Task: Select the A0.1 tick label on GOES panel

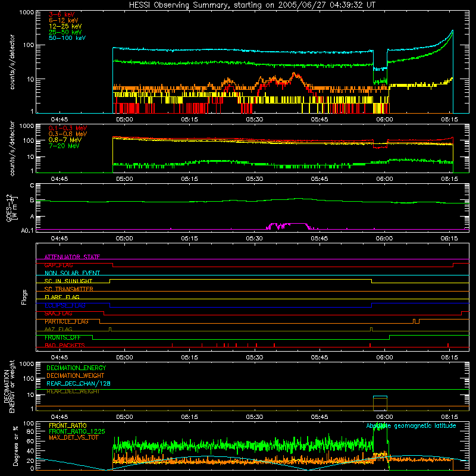Action: coord(27,231)
